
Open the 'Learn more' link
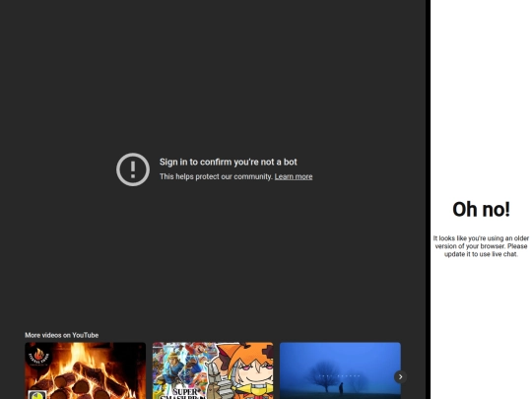click(294, 176)
